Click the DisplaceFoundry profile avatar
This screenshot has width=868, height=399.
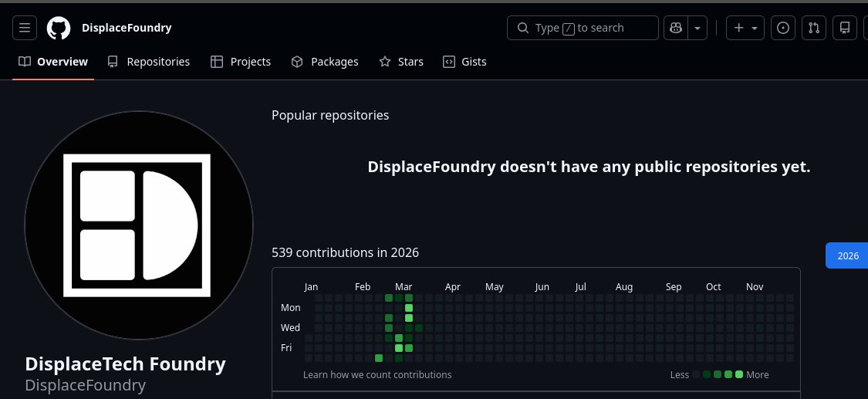pos(139,225)
